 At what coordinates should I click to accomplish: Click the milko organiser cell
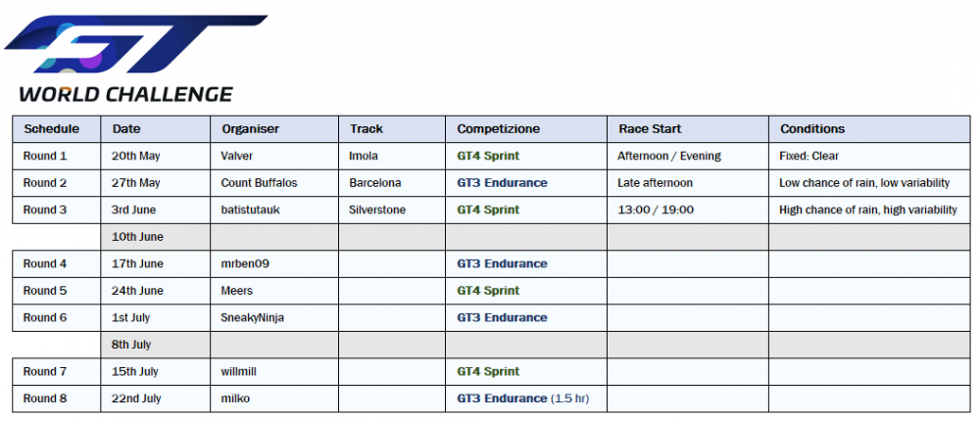[236, 398]
